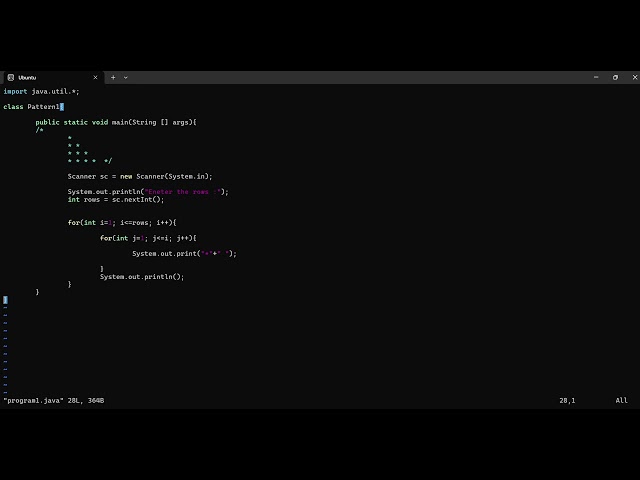Click the 'All' scroll indicator in status line

622,401
